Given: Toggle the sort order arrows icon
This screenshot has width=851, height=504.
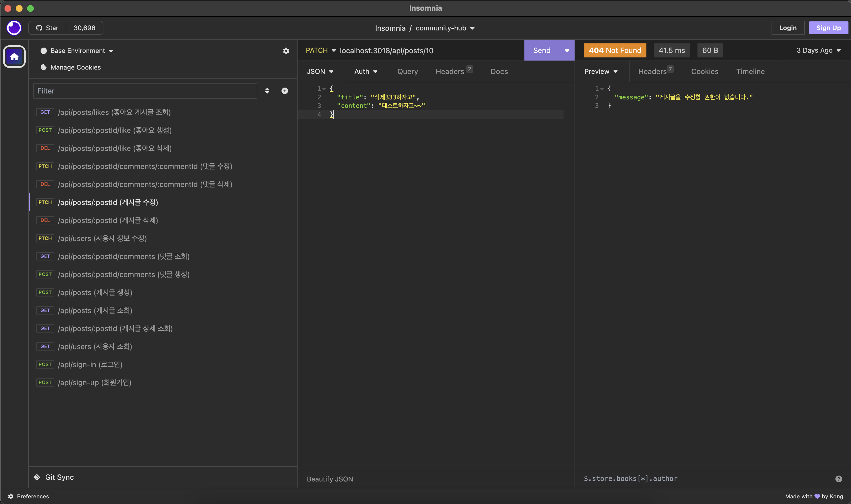Looking at the screenshot, I should 267,91.
